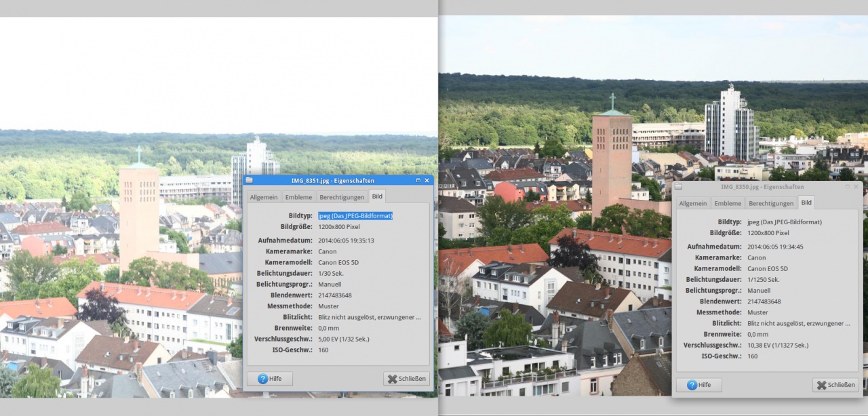
Task: Click folder icon in IMG_8350.jpg title bar
Action: [678, 186]
